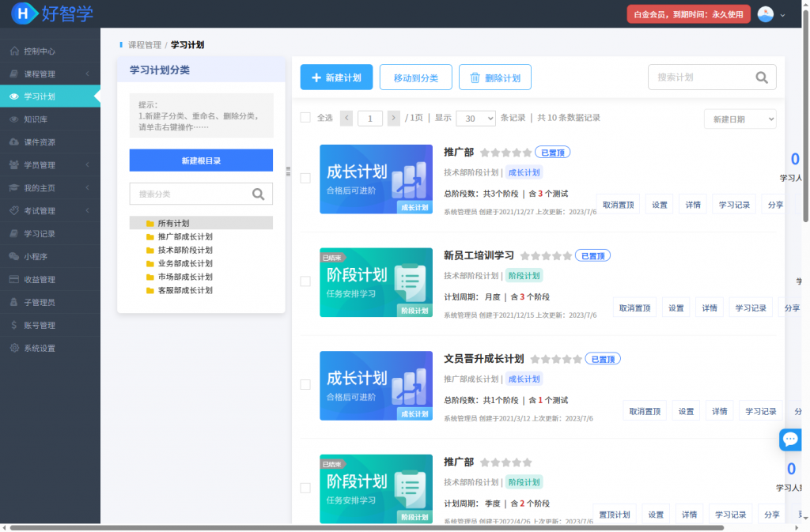
Task: Click the dollar icon for 账号管理
Action: point(14,325)
